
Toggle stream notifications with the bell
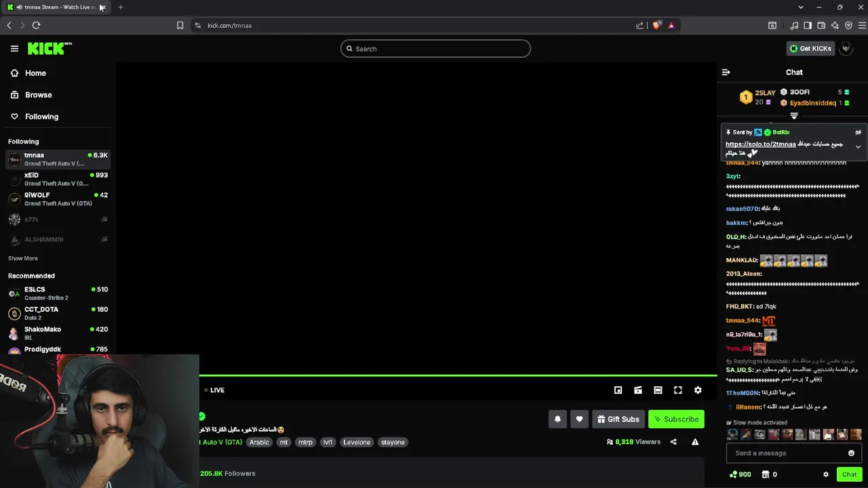557,419
